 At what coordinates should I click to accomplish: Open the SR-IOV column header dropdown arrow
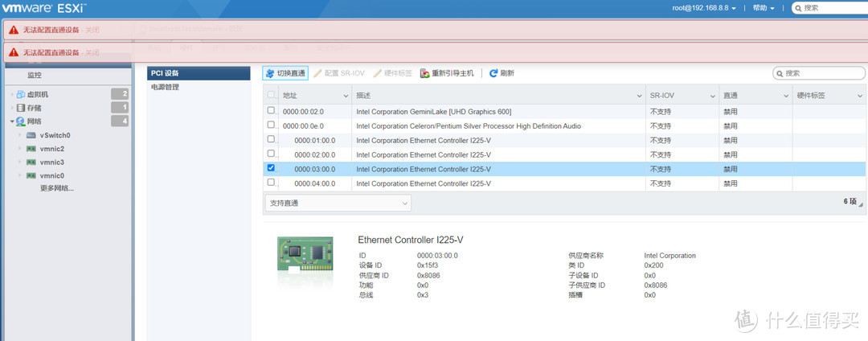click(x=712, y=96)
